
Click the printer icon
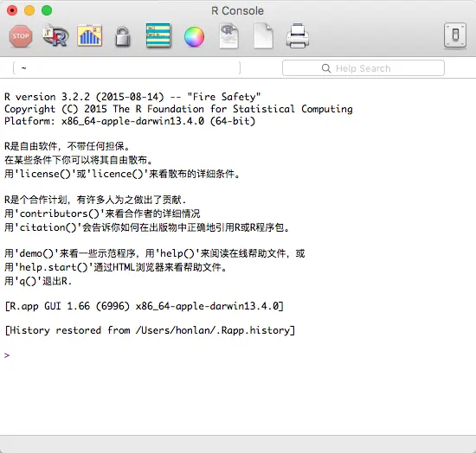(298, 35)
